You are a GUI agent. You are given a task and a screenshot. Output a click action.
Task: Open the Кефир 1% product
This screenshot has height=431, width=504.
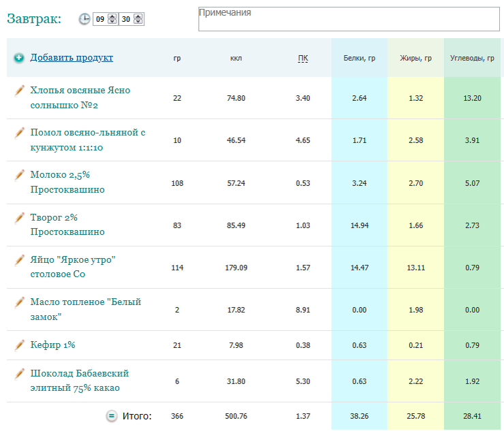52,345
